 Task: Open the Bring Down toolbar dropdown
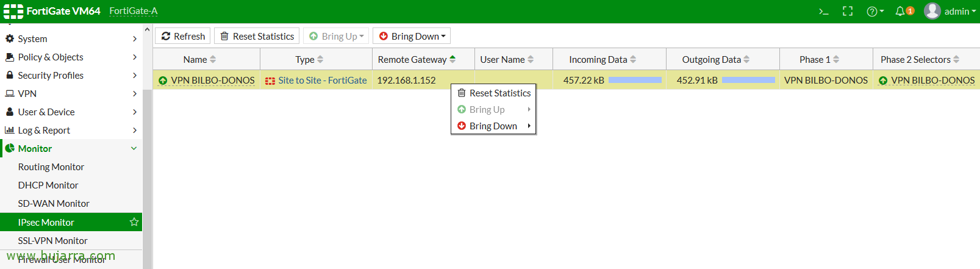(412, 36)
